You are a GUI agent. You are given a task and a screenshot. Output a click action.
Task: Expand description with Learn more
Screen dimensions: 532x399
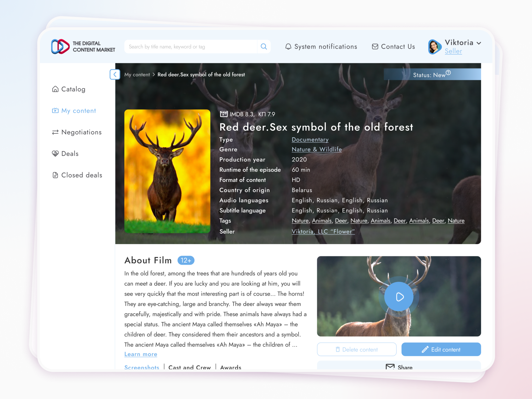click(141, 354)
